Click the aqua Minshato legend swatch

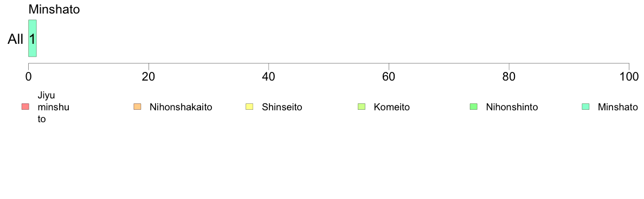coord(585,107)
